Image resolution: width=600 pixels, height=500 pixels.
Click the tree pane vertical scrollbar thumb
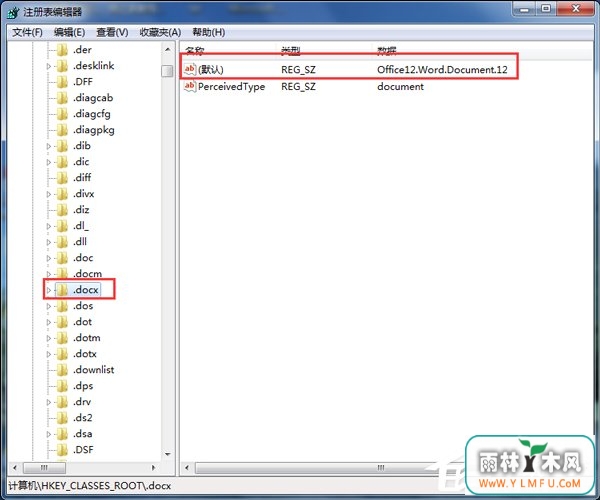167,71
